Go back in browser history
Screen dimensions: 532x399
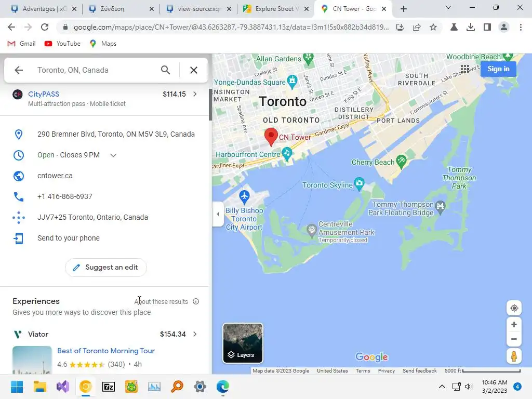click(11, 27)
